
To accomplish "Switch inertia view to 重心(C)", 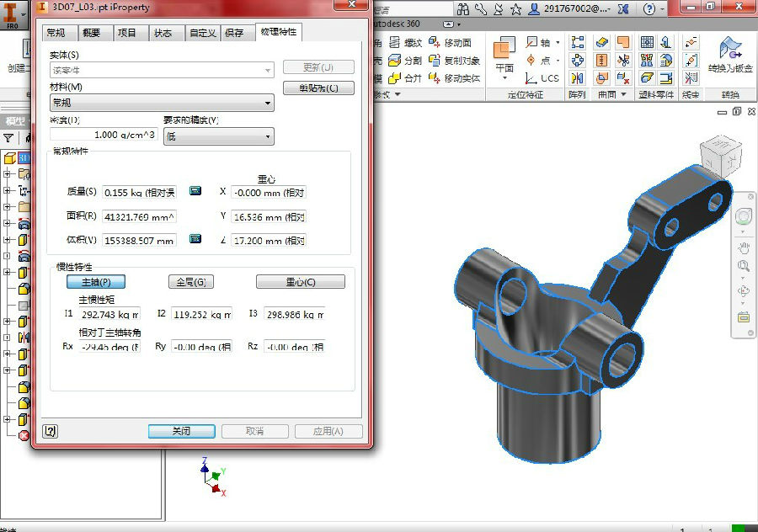I will 300,282.
